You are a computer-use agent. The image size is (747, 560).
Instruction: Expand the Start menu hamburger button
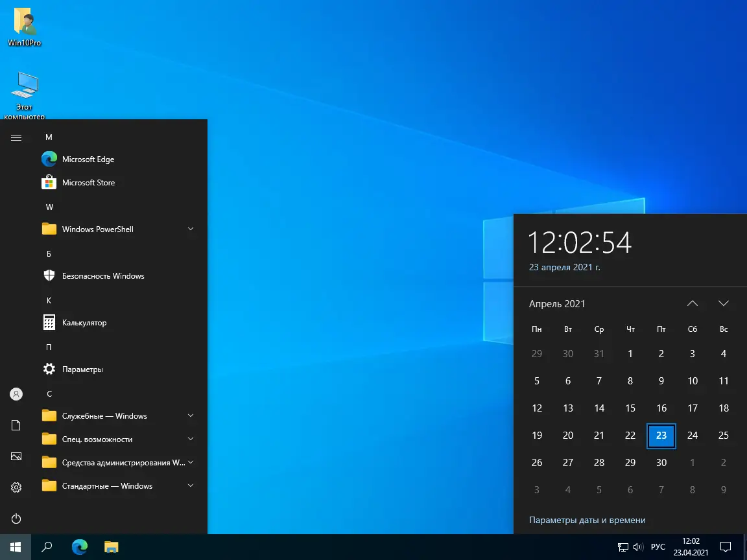point(16,137)
